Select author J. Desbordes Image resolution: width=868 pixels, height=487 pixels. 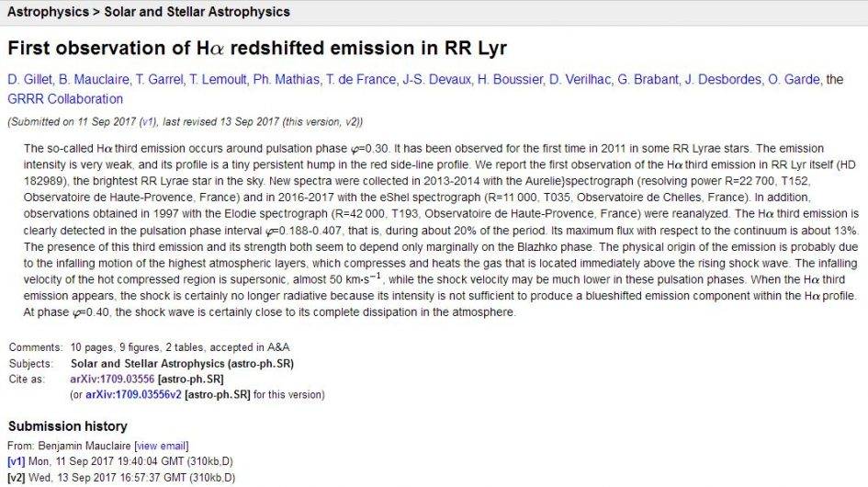(723, 80)
